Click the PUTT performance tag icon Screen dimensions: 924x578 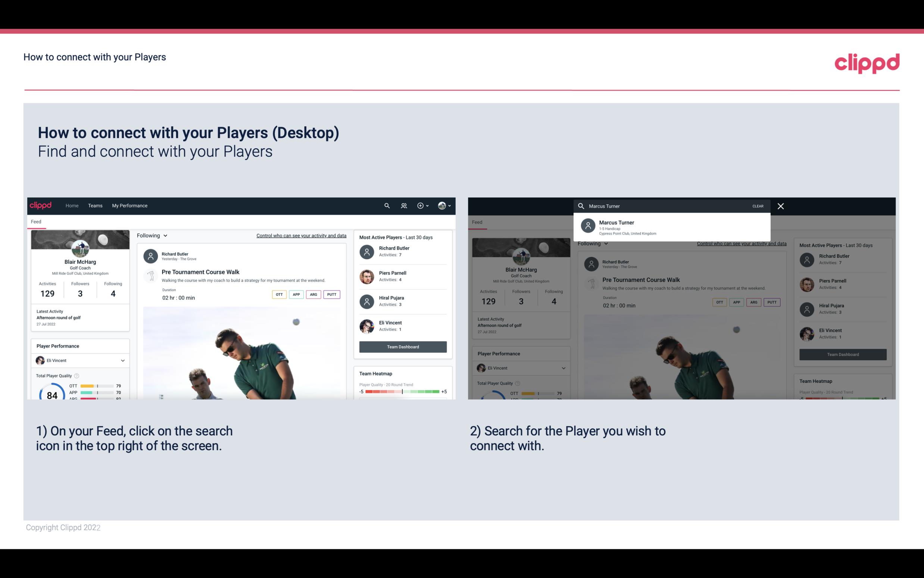pyautogui.click(x=331, y=294)
